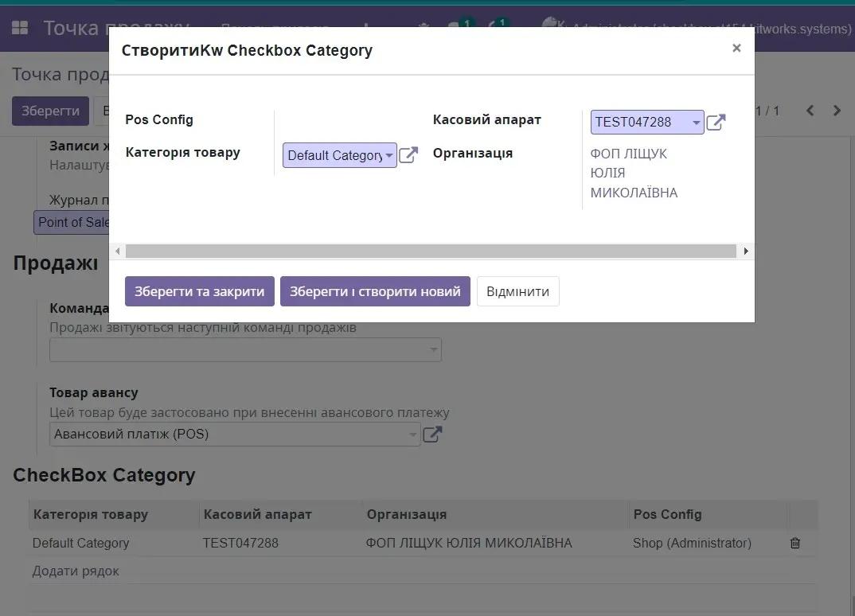Go to next record with pager arrow

pyautogui.click(x=837, y=111)
